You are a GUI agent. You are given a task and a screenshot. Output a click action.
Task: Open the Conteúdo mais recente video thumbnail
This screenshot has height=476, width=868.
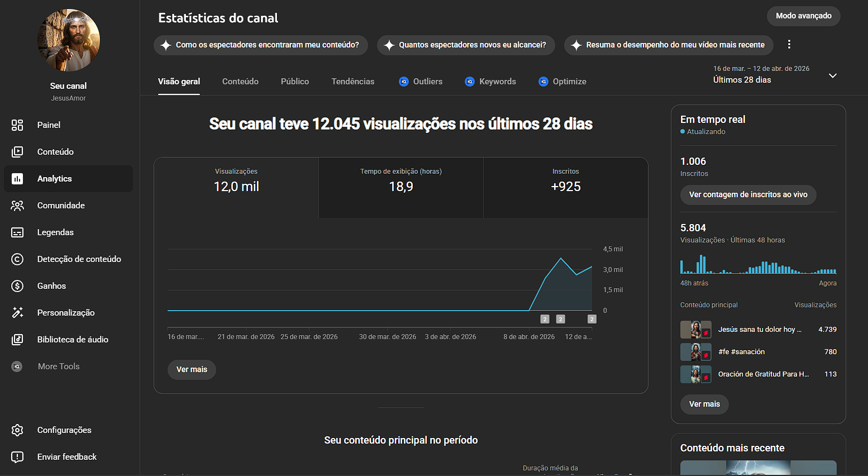click(x=759, y=468)
